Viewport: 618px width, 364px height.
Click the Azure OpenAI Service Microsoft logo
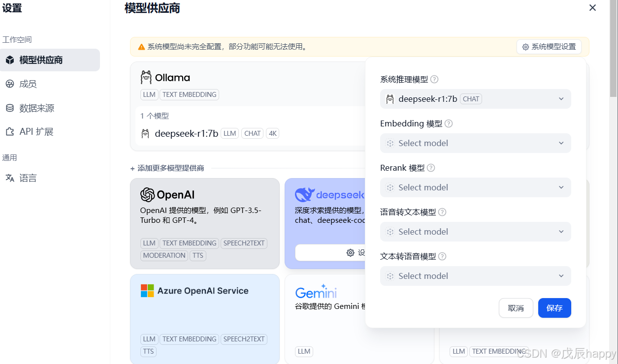147,291
